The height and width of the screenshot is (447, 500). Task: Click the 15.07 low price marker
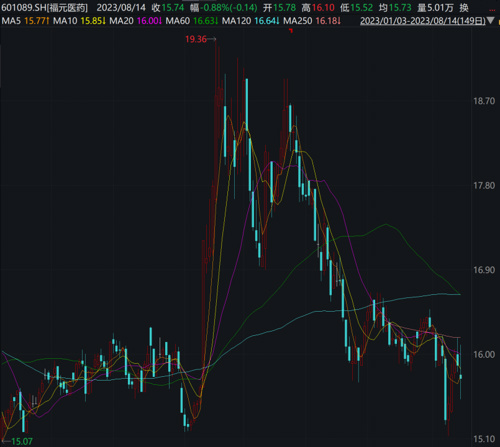22,442
